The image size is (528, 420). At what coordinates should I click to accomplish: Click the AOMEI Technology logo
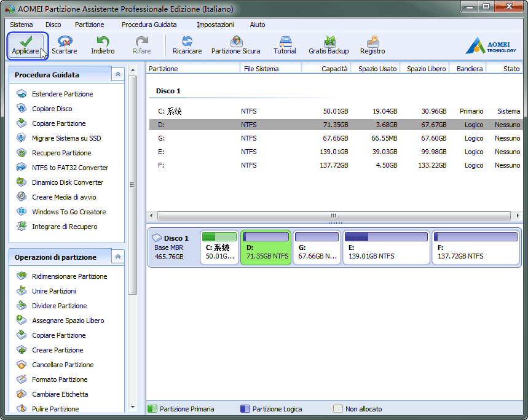[x=491, y=46]
